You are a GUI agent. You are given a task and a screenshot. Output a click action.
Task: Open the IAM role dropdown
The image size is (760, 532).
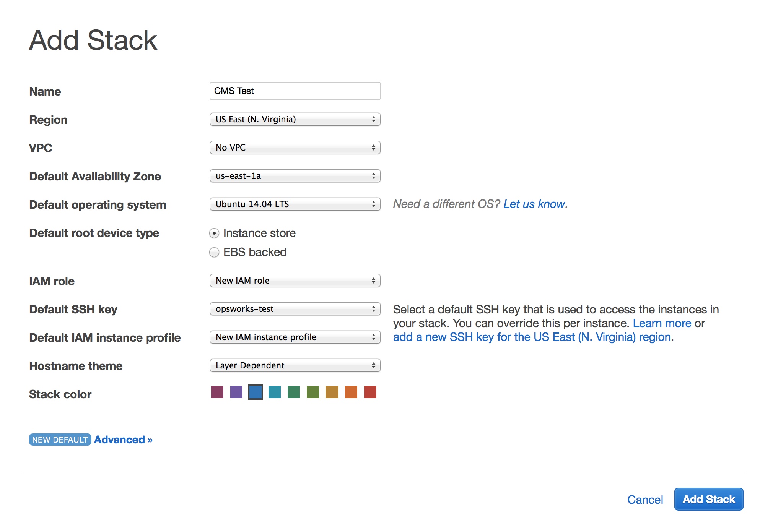coord(295,281)
